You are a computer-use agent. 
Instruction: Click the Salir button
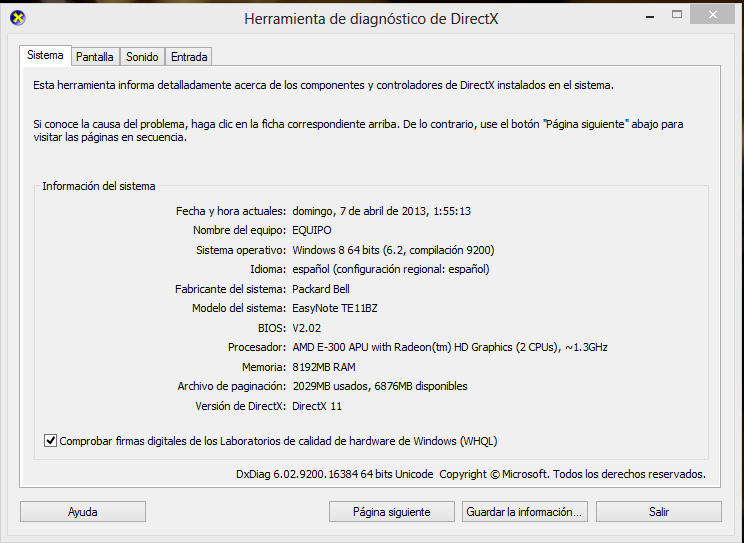tap(659, 512)
